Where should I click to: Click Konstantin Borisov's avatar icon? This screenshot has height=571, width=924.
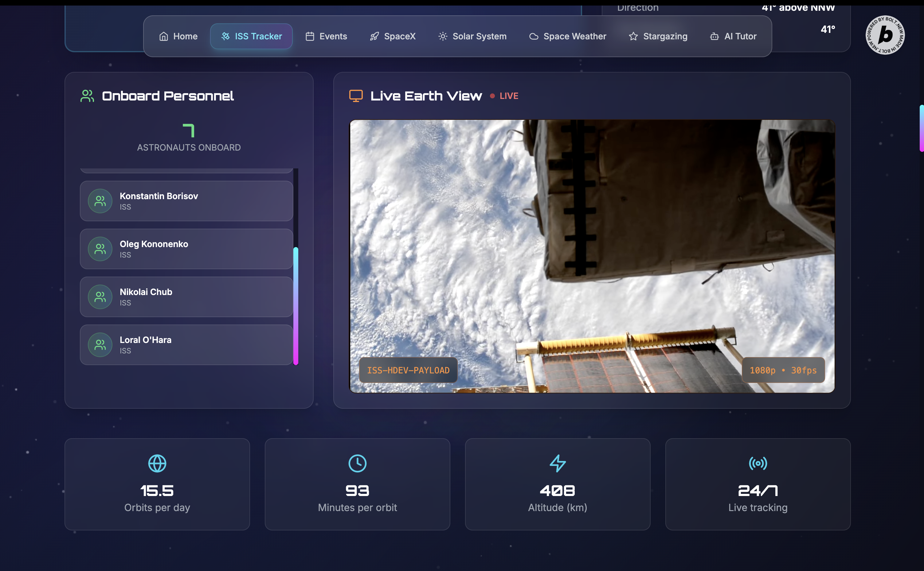click(100, 201)
